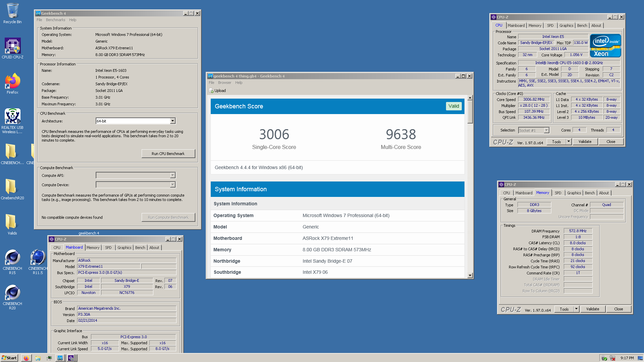Click Run CPU Benchmark
The width and height of the screenshot is (644, 362).
168,154
